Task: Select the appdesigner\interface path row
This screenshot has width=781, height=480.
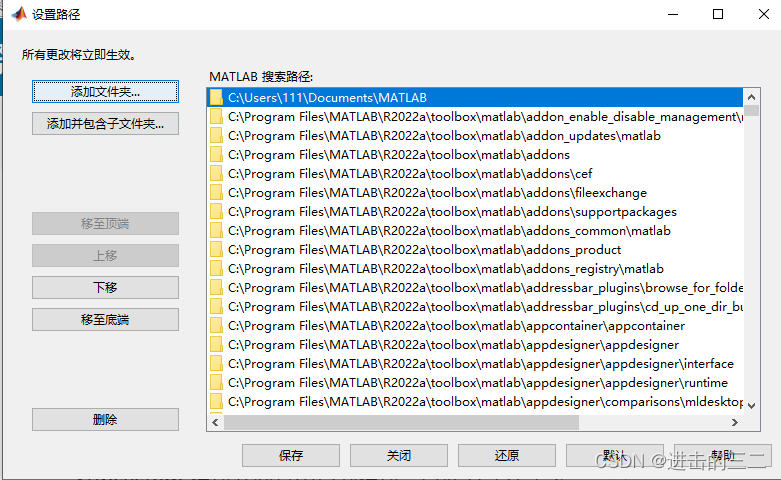Action: click(x=475, y=363)
